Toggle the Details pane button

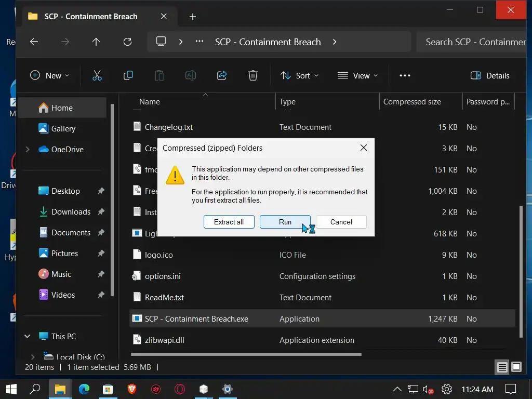point(490,75)
